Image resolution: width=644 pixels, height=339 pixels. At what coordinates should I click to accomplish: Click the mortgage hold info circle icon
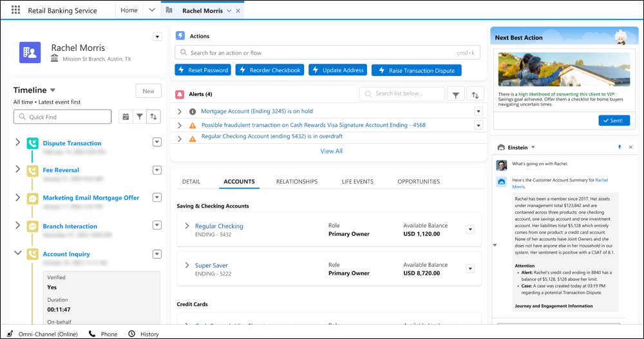click(192, 111)
